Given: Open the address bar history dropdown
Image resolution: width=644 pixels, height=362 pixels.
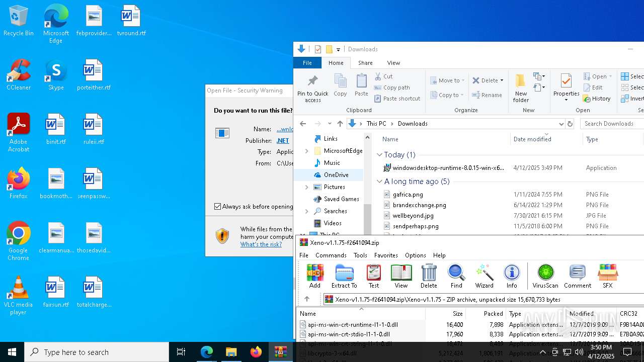Looking at the screenshot, I should click(x=561, y=124).
